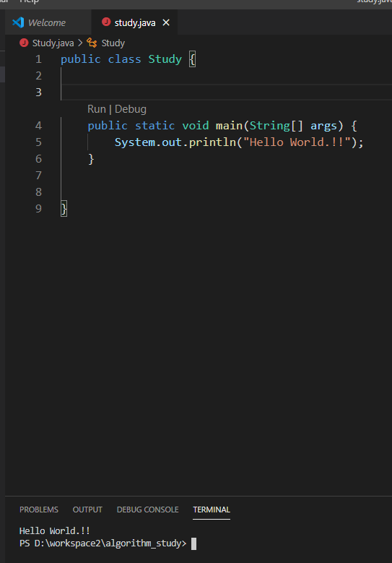Select the Study class in breadcrumb
Viewport: 392px width, 563px height.
click(113, 43)
